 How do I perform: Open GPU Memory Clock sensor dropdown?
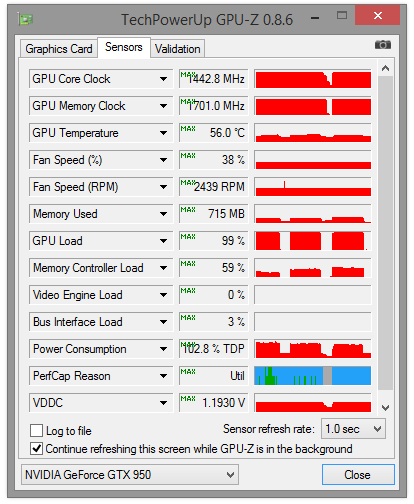point(163,106)
